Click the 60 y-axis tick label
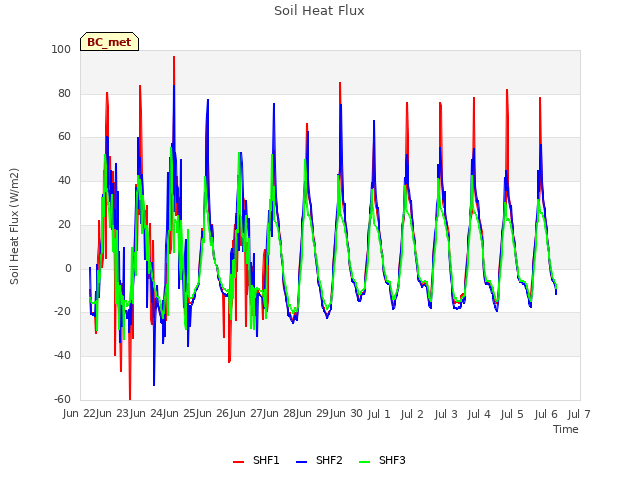This screenshot has height=480, width=640. click(64, 137)
